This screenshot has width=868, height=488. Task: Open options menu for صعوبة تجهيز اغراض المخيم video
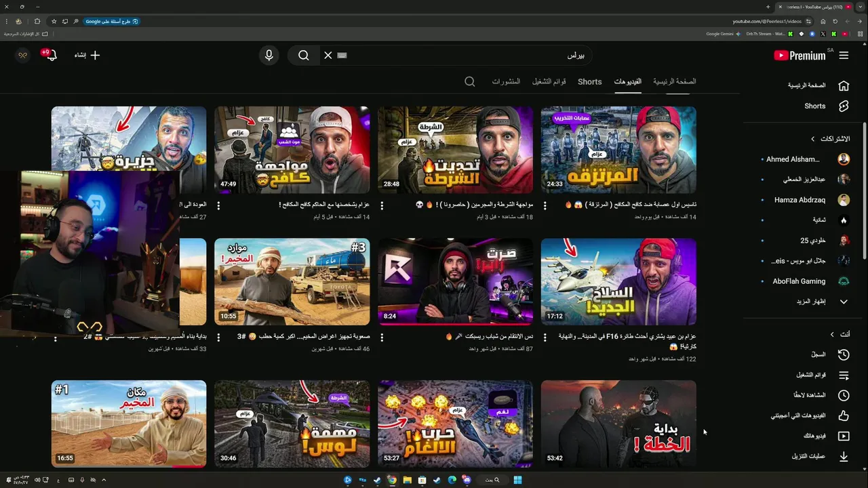[x=218, y=337]
